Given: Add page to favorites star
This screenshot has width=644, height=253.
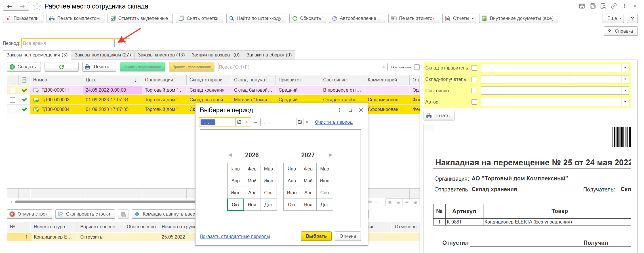Looking at the screenshot, I should coord(37,6).
